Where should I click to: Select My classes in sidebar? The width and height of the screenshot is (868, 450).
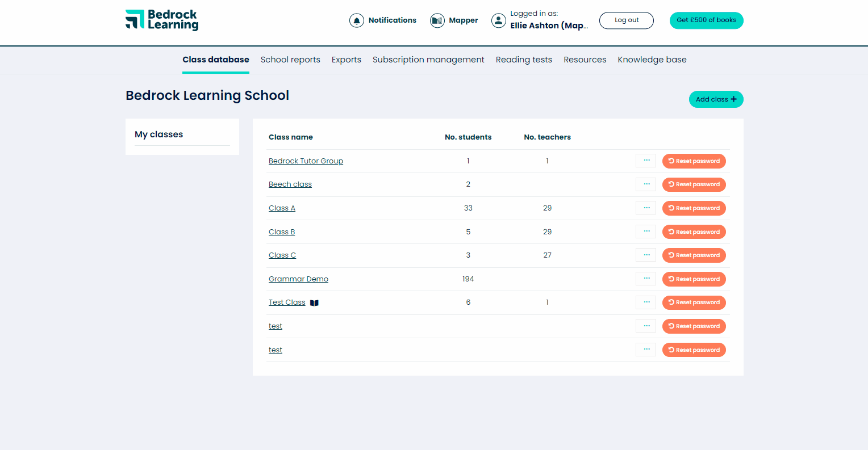159,134
